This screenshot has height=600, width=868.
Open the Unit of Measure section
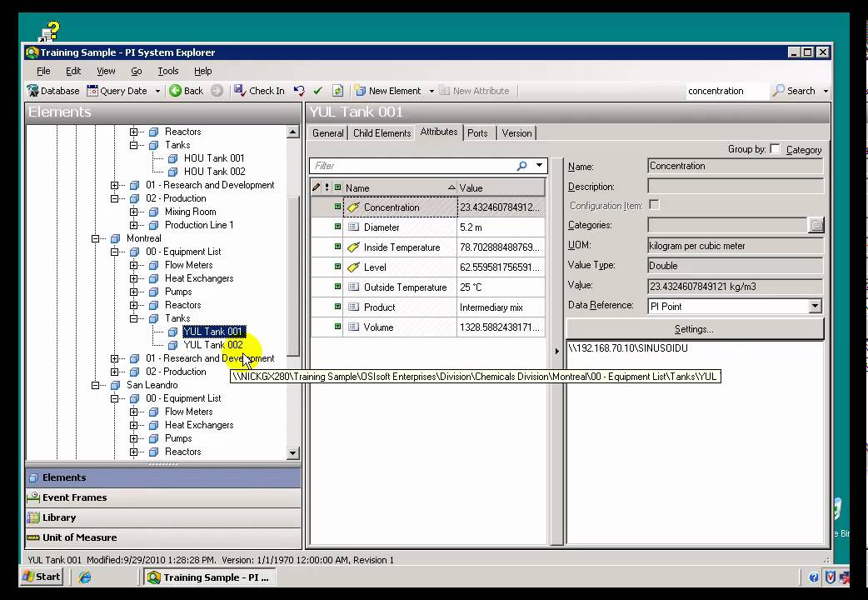162,537
